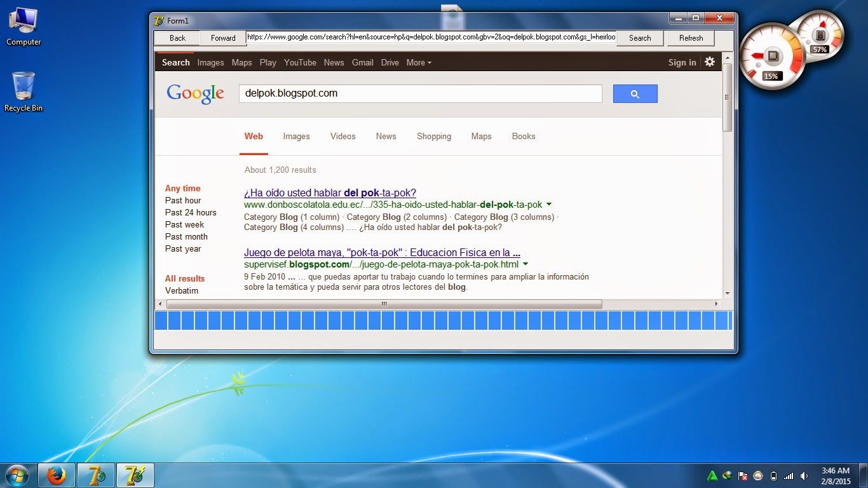This screenshot has height=488, width=868.
Task: Click Internet Download Manager tray icon
Action: pos(728,476)
